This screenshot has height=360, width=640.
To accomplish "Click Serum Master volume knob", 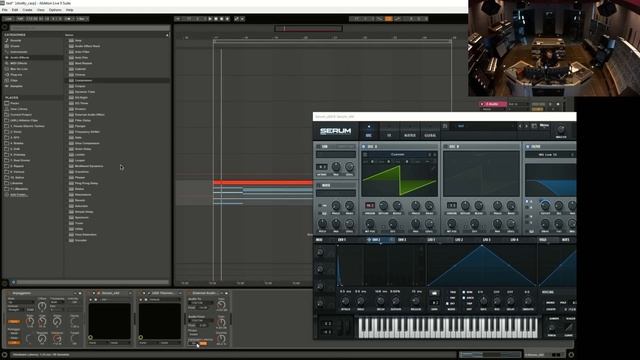I will (x=561, y=130).
